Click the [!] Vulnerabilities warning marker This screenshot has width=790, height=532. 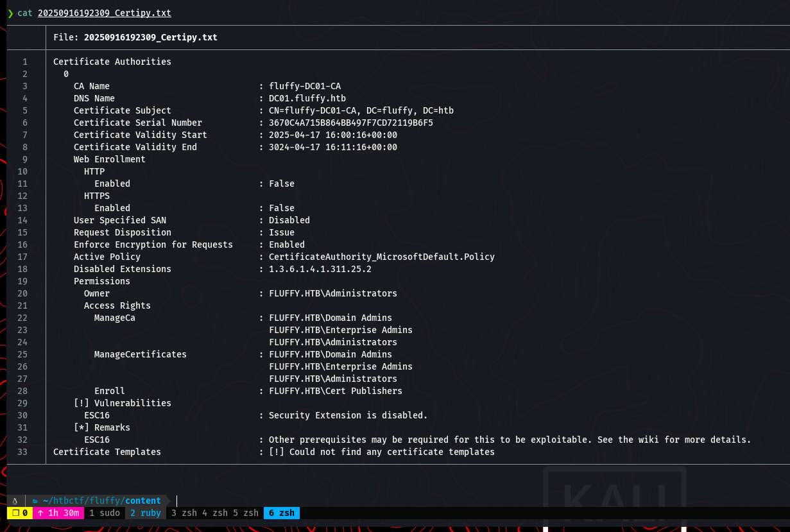pos(82,403)
